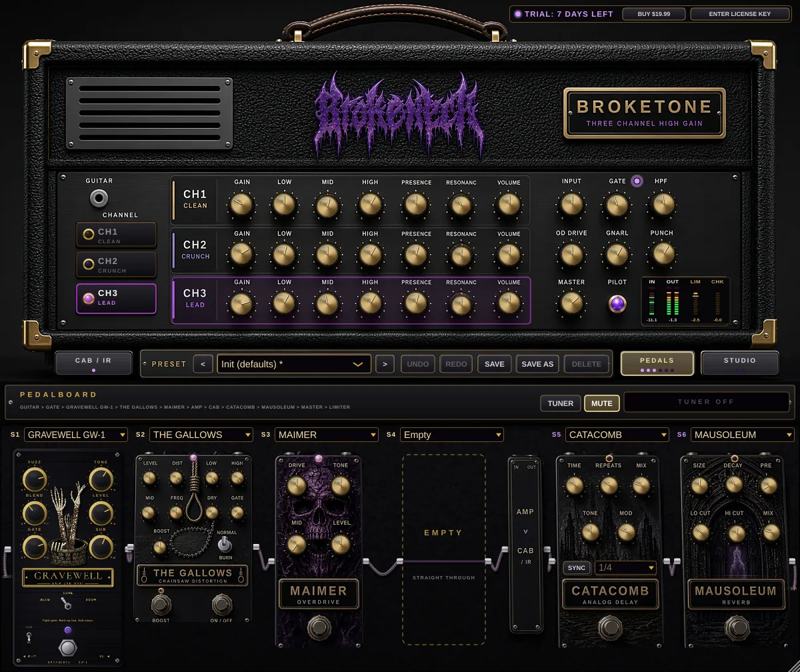Screen dimensions: 800x672
Task: Toggle the noise GATE LED button
Action: (637, 181)
